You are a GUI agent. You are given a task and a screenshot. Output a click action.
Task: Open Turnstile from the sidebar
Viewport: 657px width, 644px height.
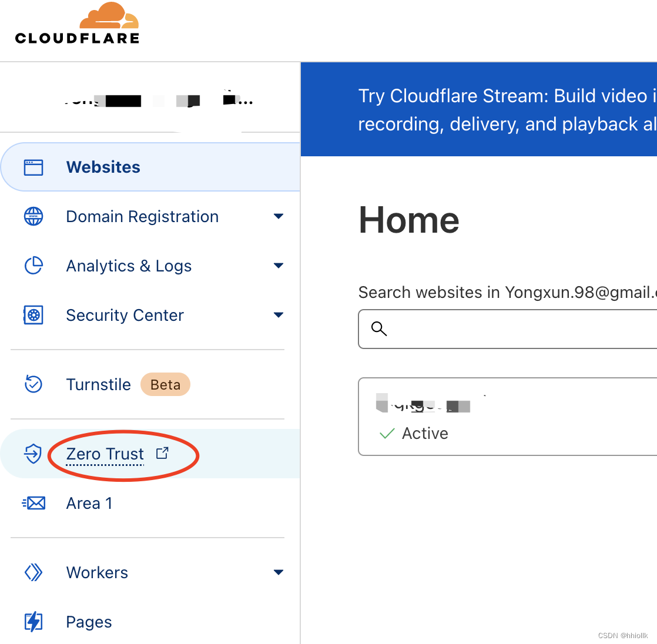click(x=99, y=385)
